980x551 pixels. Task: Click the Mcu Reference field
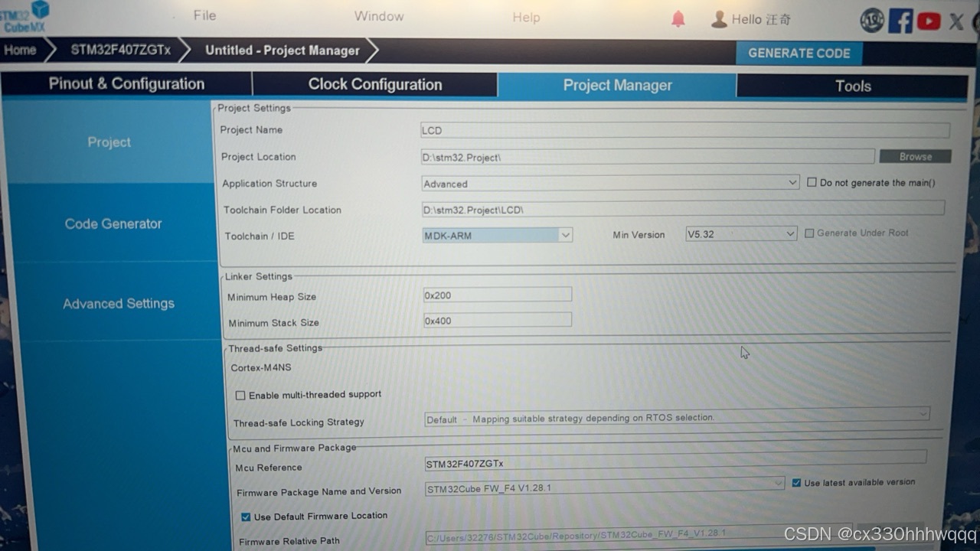(x=675, y=462)
